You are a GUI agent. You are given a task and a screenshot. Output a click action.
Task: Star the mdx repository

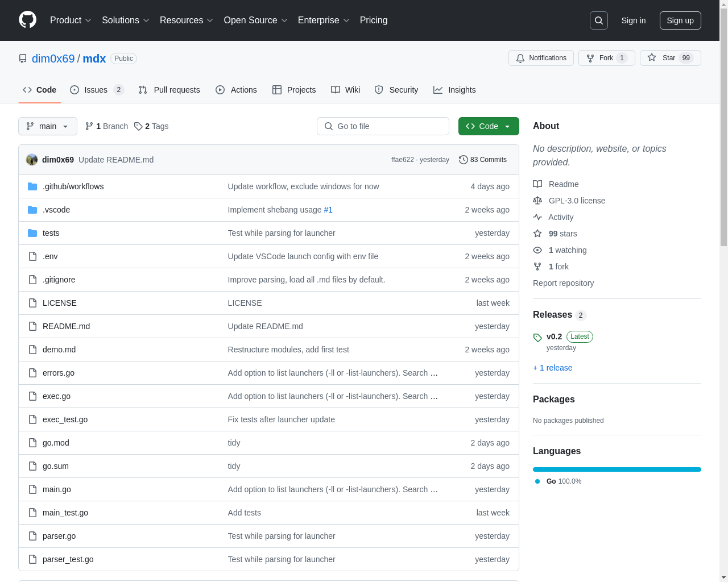click(671, 58)
